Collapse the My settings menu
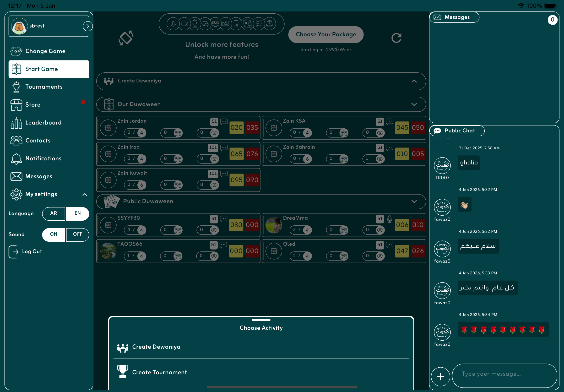564x392 pixels. pyautogui.click(x=84, y=195)
